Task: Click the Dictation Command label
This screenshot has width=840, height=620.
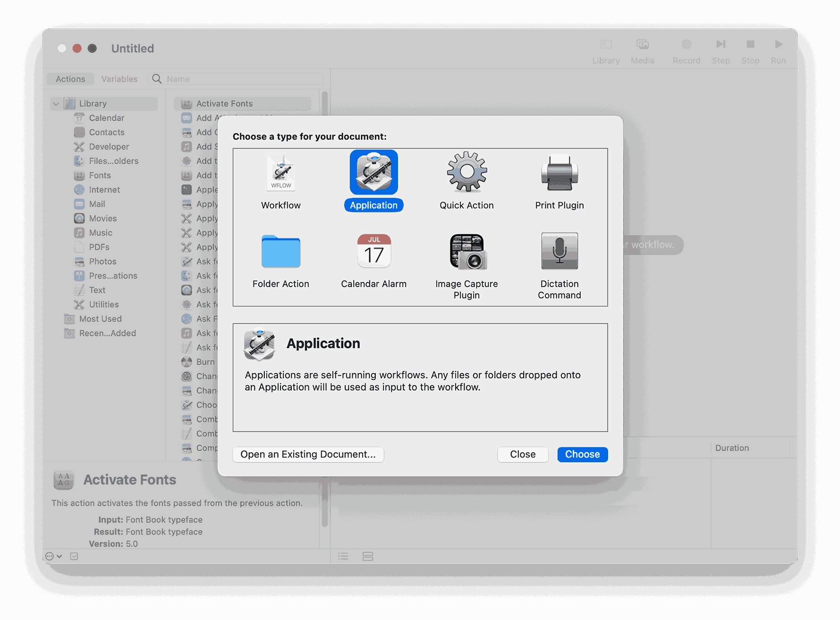Action: [560, 289]
